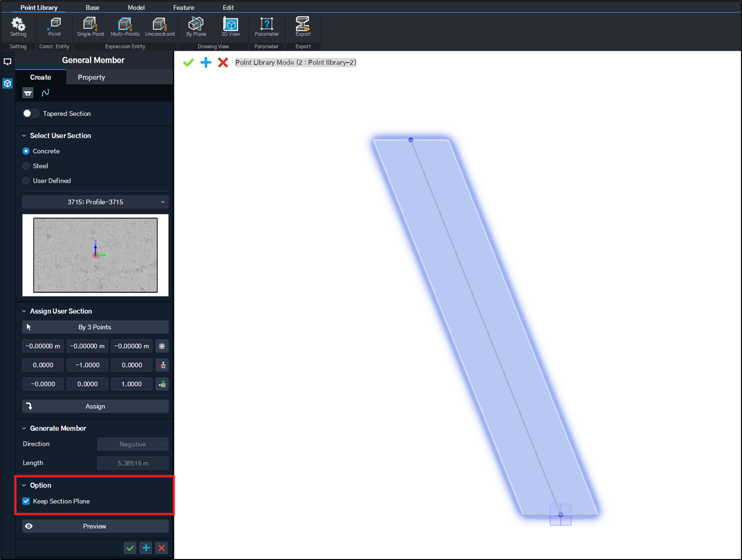Choose the Single Point expression tool

tap(90, 27)
